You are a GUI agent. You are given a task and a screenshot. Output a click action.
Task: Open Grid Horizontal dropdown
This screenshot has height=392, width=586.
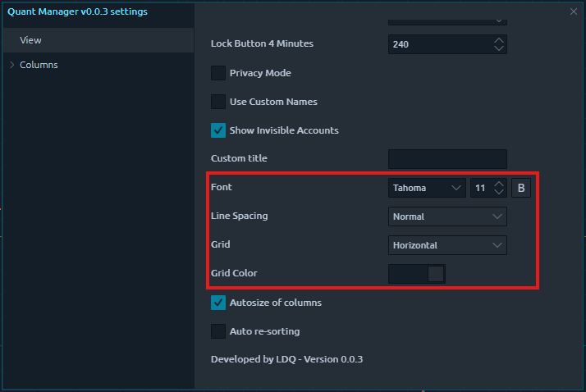pos(447,245)
